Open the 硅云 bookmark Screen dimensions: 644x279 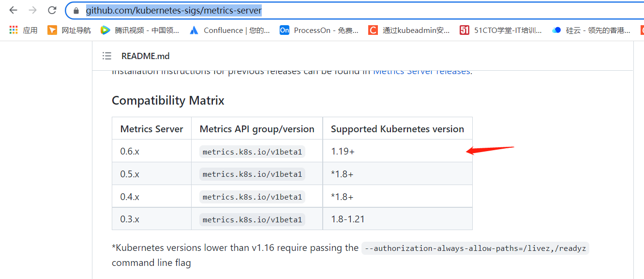(x=591, y=30)
